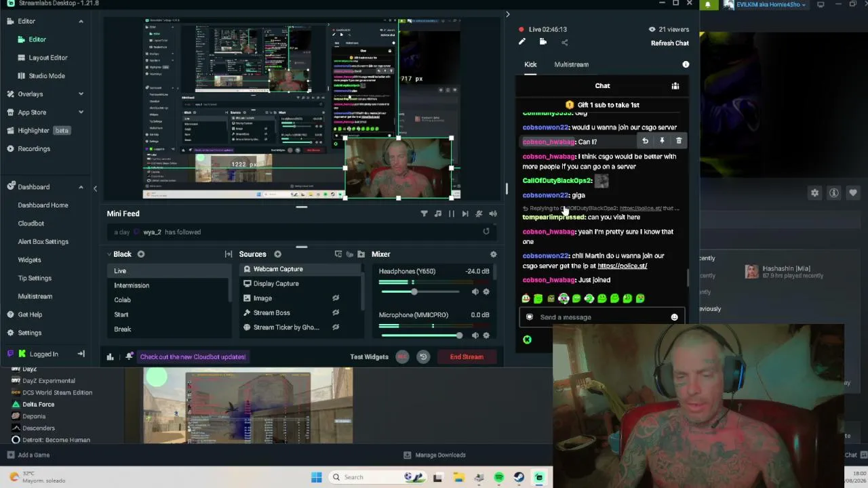Select the Intermission scene
This screenshot has width=868, height=488.
[x=169, y=285]
